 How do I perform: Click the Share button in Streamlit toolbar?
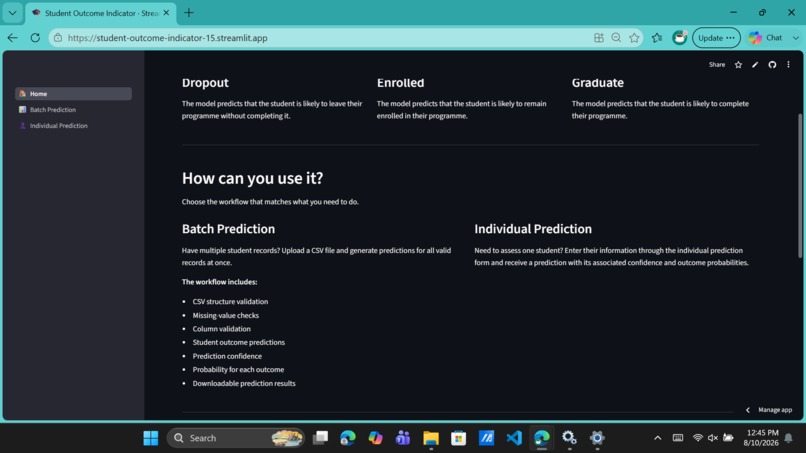[717, 65]
